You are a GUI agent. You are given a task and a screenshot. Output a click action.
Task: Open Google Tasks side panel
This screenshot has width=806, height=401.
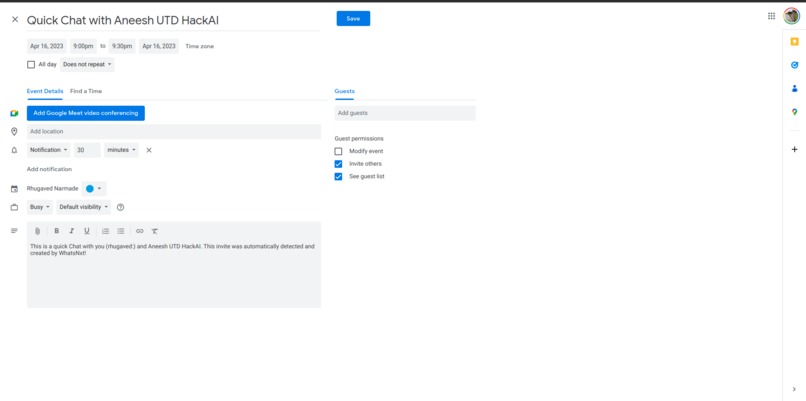[794, 65]
